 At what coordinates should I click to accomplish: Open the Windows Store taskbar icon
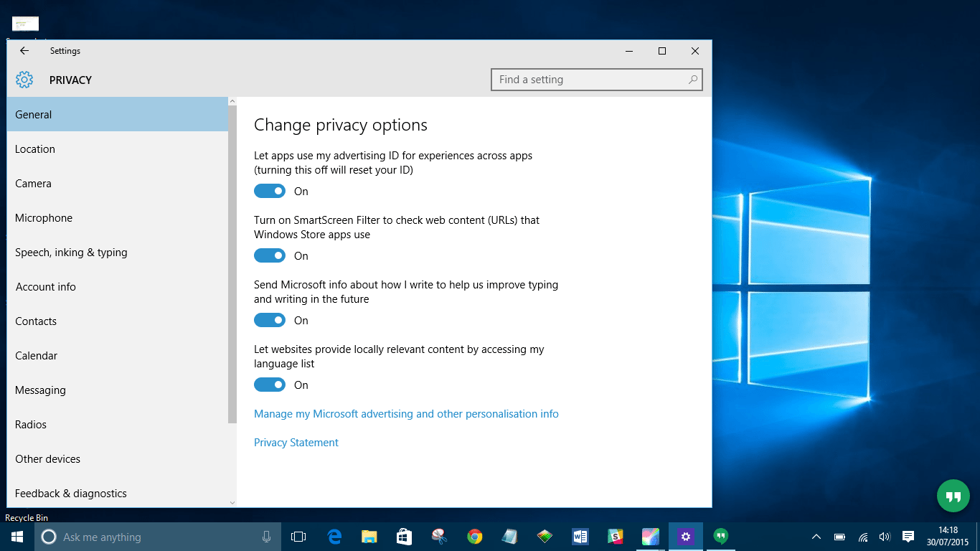[404, 537]
